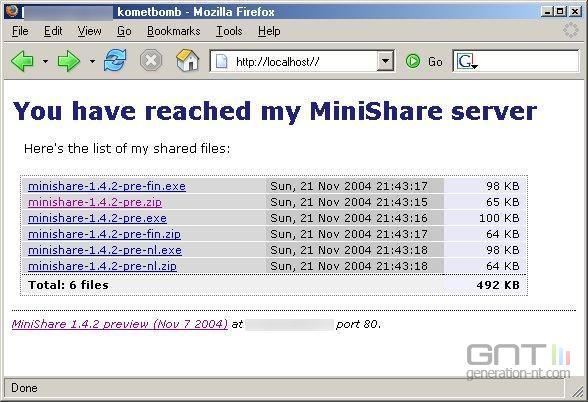The image size is (588, 402).
Task: Expand the Forward button history dropdown arrow
Action: [x=92, y=61]
